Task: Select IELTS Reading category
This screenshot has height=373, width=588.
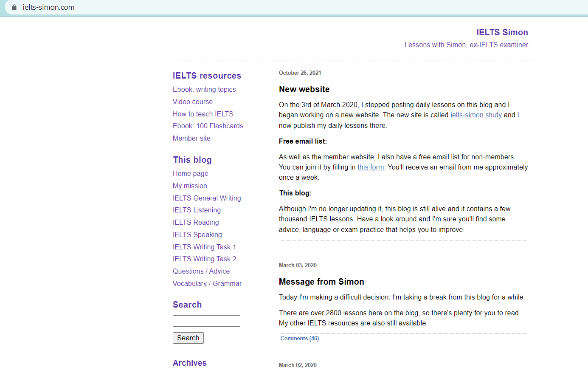Action: point(196,222)
